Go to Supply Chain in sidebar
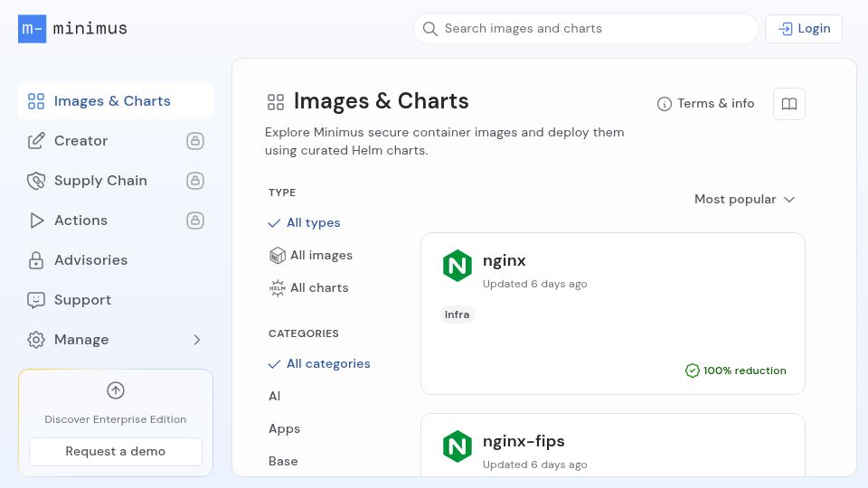This screenshot has width=868, height=488. (x=116, y=181)
